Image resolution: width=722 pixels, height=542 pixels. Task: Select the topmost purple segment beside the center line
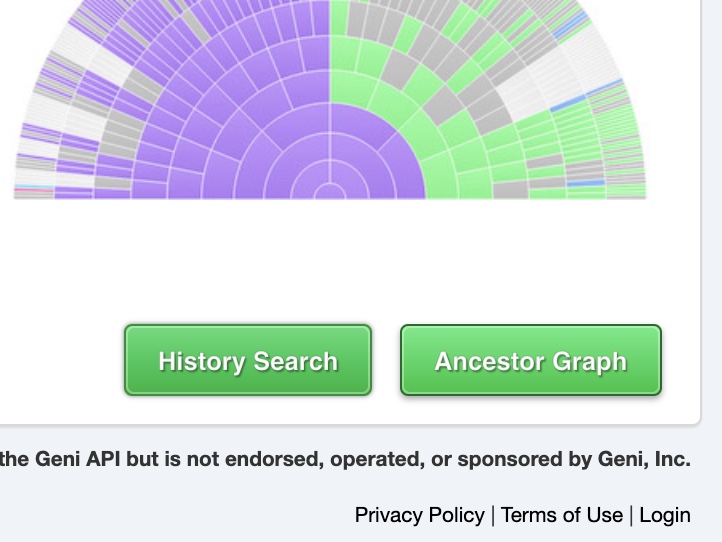click(320, 17)
